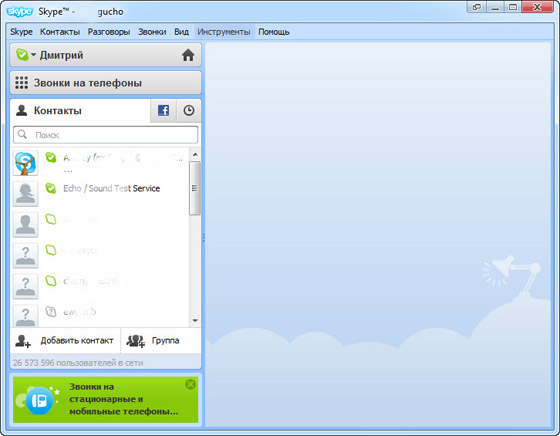Close the Skype window
The image size is (560, 436).
(x=537, y=7)
